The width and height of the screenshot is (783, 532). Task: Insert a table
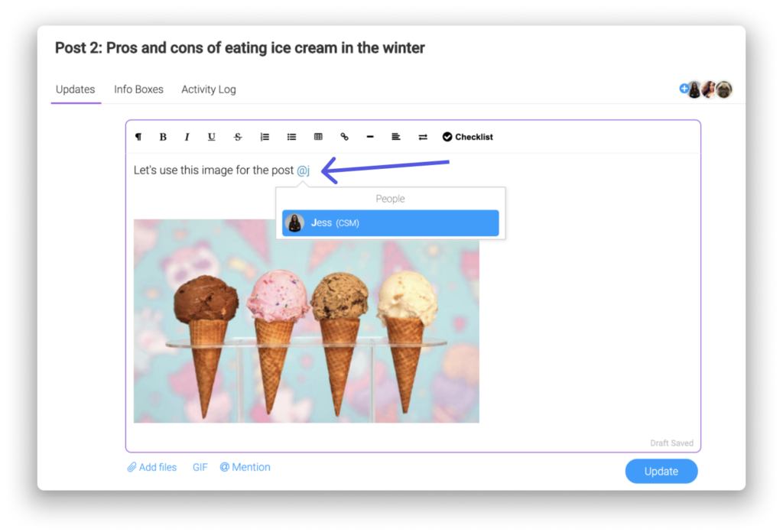318,137
